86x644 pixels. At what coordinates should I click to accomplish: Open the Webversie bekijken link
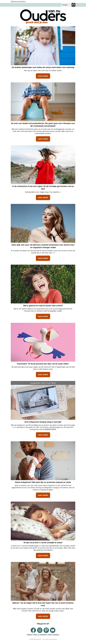[18, 2]
